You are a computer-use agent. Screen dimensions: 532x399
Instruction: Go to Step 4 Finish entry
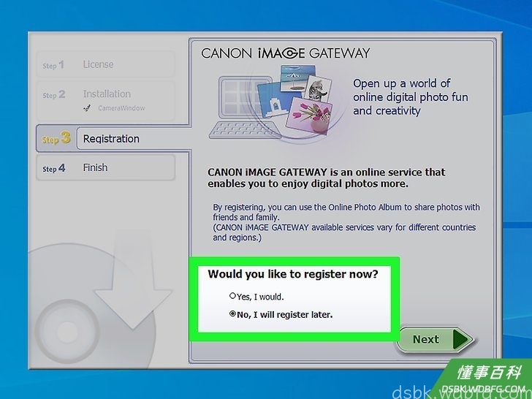pos(105,167)
